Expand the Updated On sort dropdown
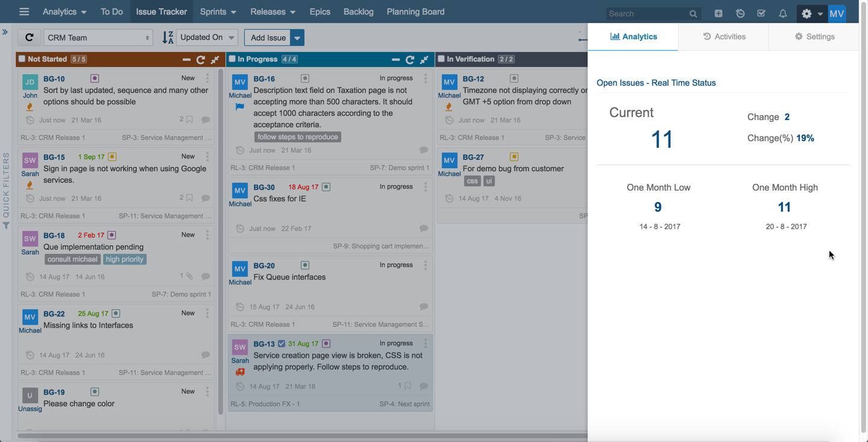This screenshot has height=442, width=868. coord(207,37)
